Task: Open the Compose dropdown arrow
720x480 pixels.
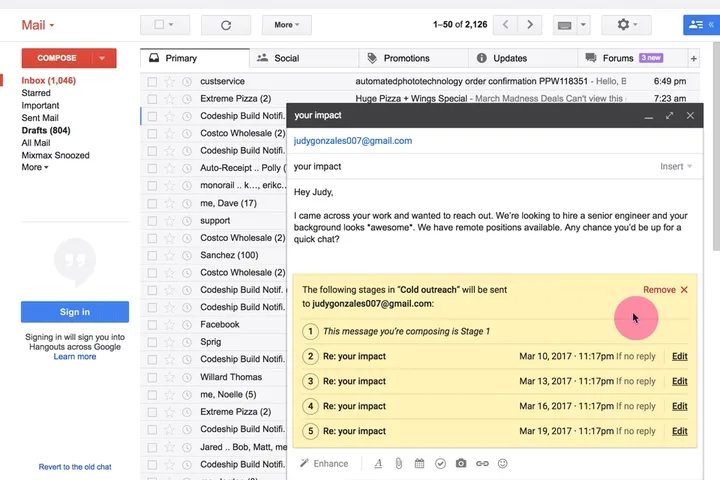Action: (x=102, y=58)
